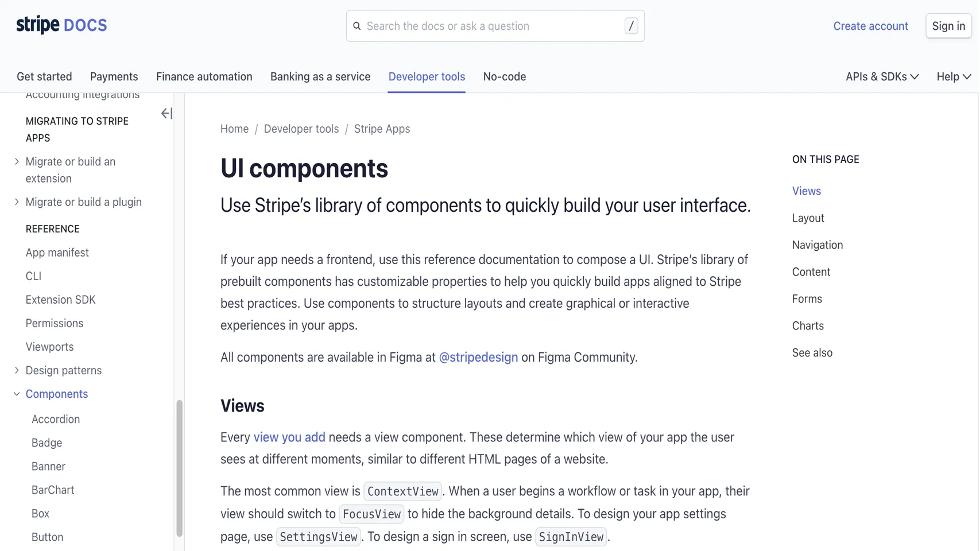Click the Stripe Docs logo
The height and width of the screenshot is (551, 980).
click(x=61, y=24)
